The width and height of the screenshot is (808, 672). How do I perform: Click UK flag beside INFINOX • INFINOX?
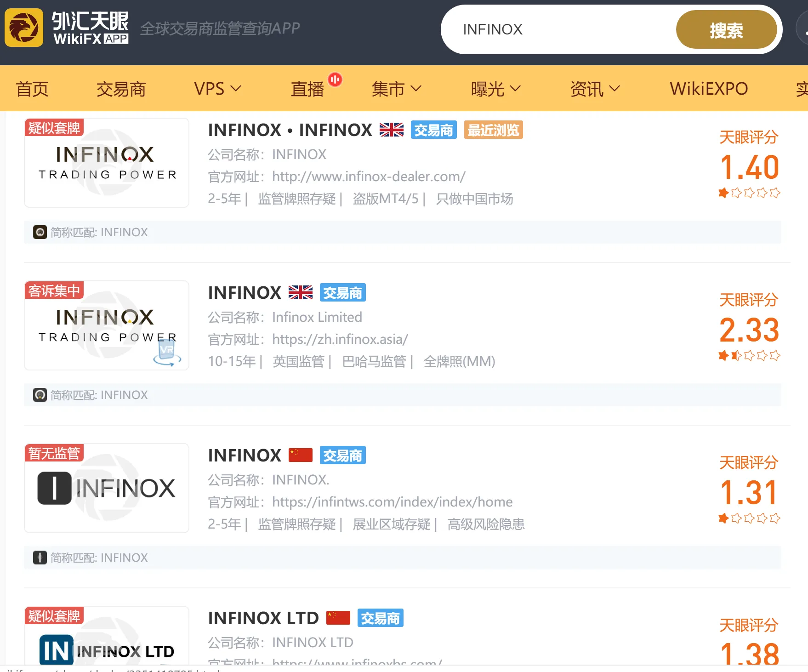pyautogui.click(x=392, y=130)
